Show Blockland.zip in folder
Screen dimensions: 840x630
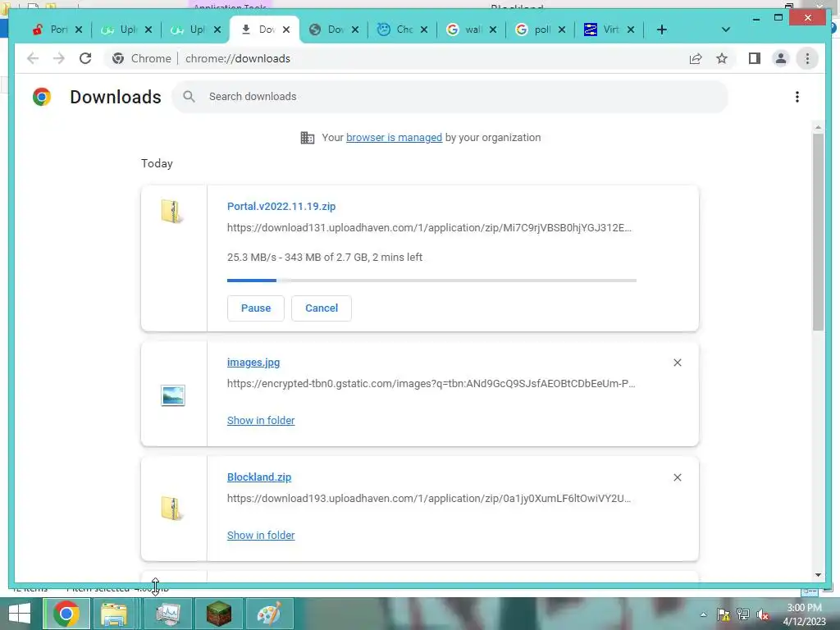tap(261, 535)
